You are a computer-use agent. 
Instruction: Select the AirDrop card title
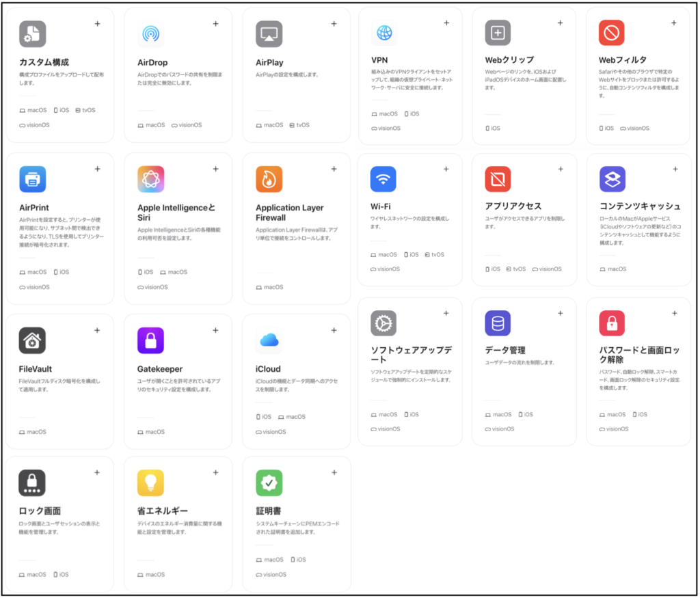(152, 63)
